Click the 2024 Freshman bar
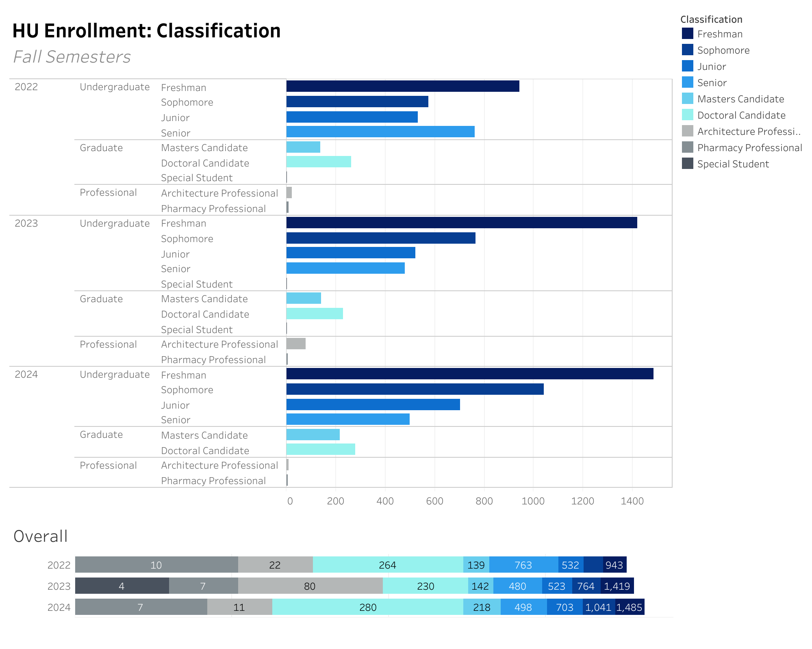 (469, 374)
